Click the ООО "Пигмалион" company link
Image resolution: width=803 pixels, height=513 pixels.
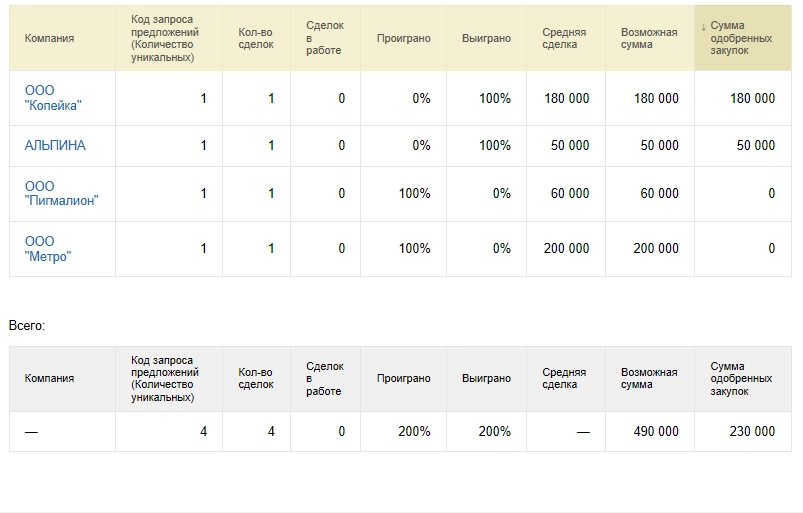click(x=61, y=193)
